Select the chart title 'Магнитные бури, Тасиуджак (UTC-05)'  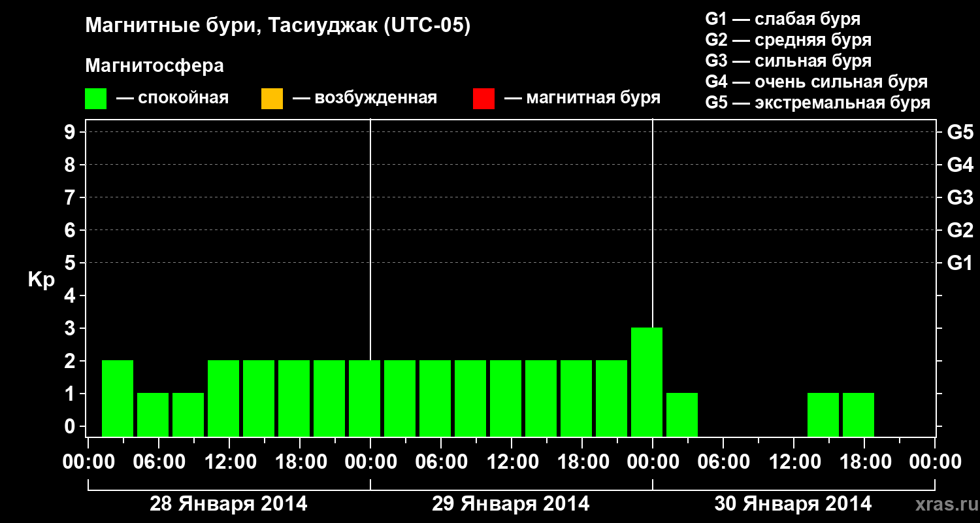pyautogui.click(x=278, y=26)
